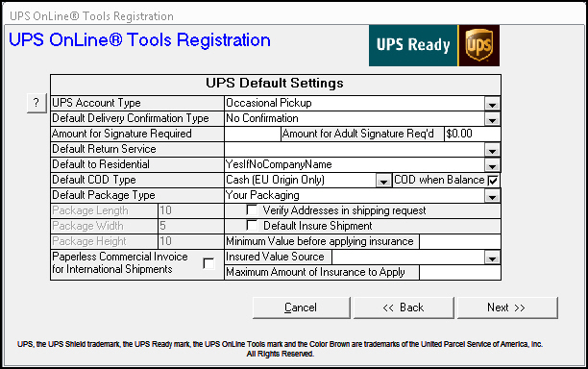This screenshot has height=369, width=588.
Task: Click the Your Packaging value
Action: [x=262, y=195]
